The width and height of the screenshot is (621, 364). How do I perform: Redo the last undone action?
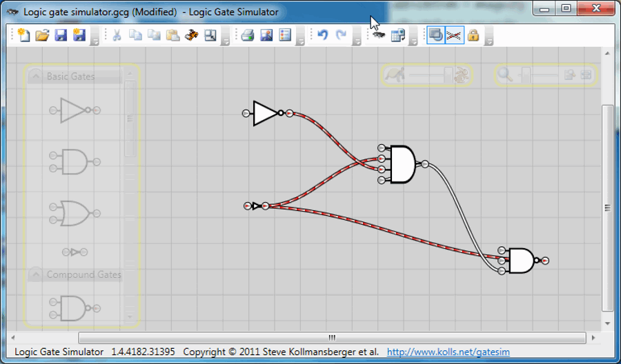341,35
